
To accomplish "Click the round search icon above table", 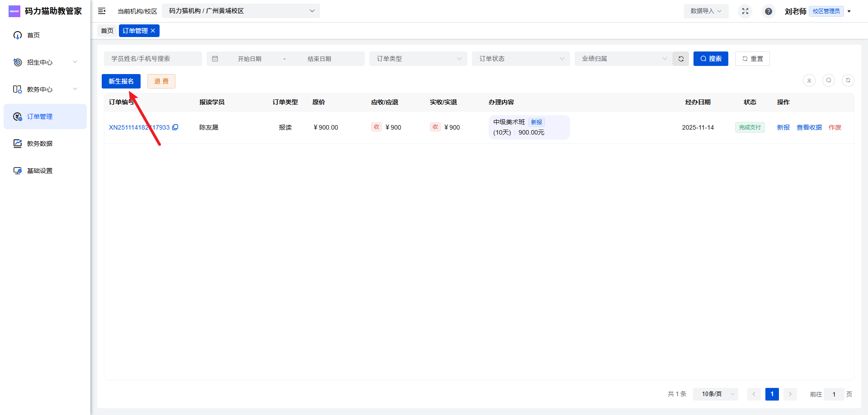I will pyautogui.click(x=828, y=80).
